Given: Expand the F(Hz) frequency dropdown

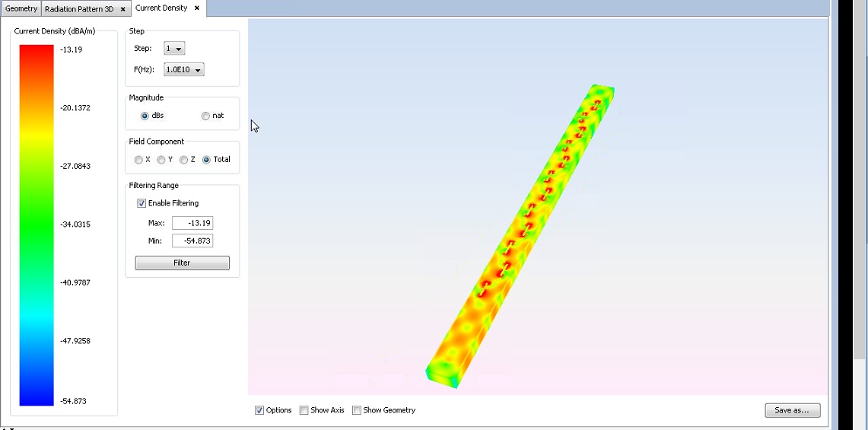Looking at the screenshot, I should coord(184,70).
